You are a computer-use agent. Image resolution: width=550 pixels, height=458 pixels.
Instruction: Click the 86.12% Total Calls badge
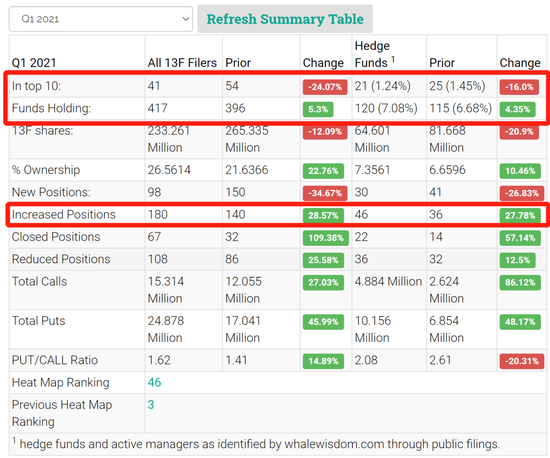tap(520, 282)
